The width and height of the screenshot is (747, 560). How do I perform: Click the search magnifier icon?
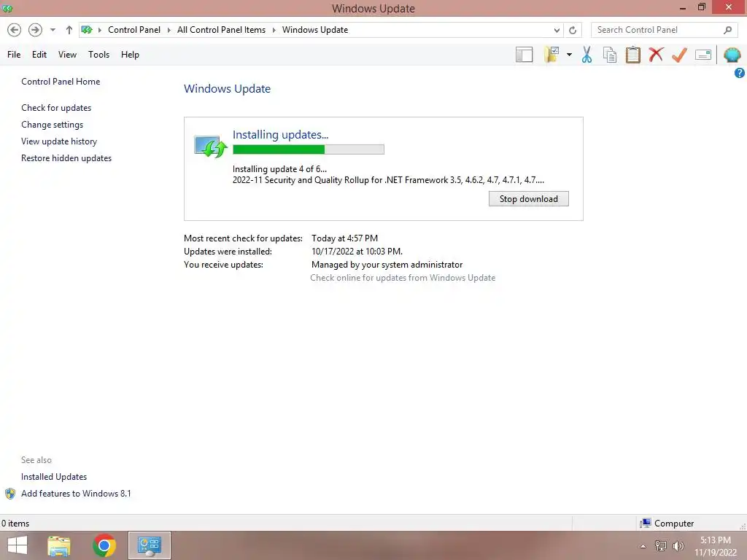pyautogui.click(x=727, y=30)
